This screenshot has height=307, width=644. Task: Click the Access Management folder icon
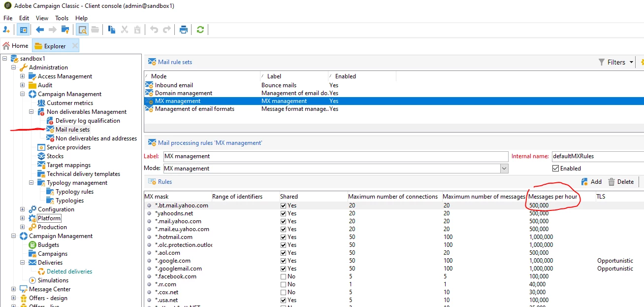click(32, 76)
